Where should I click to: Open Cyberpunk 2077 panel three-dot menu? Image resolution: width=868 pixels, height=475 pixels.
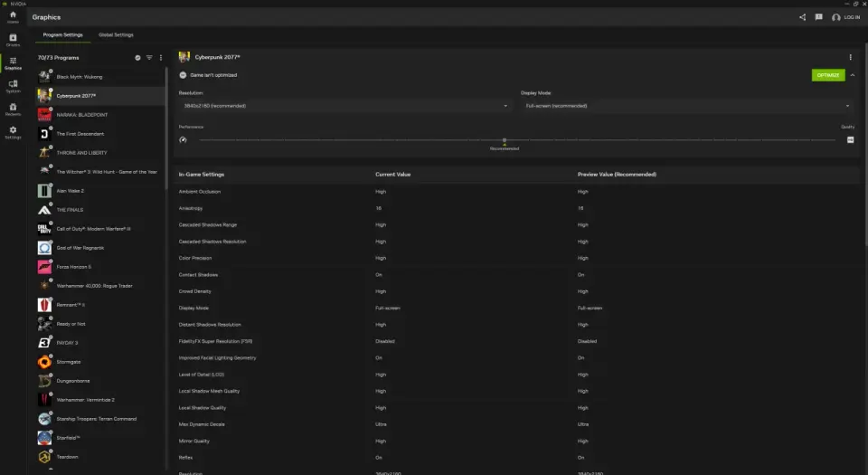(850, 57)
